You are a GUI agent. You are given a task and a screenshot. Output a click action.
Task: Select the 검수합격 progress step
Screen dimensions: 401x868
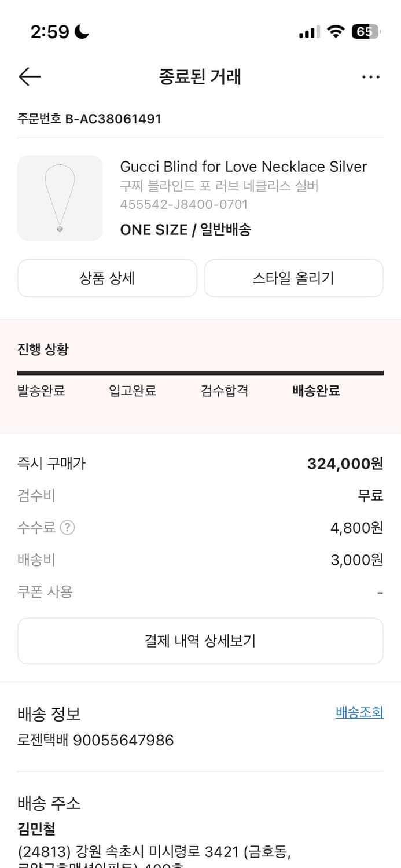tap(225, 391)
